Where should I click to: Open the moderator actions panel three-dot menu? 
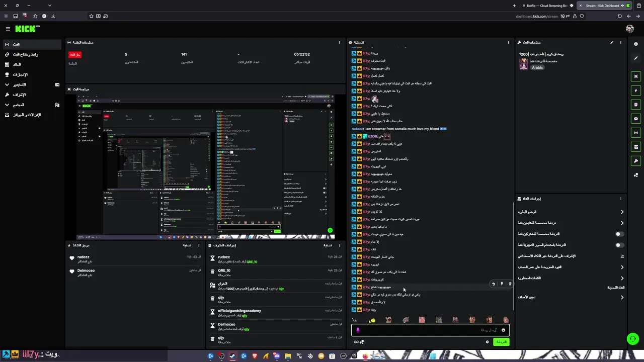[x=340, y=245]
